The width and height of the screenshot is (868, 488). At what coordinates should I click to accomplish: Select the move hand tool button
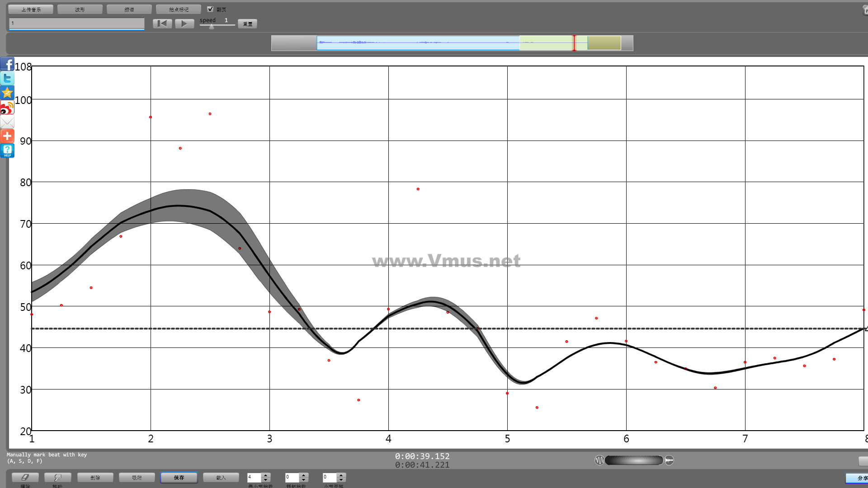point(57,478)
